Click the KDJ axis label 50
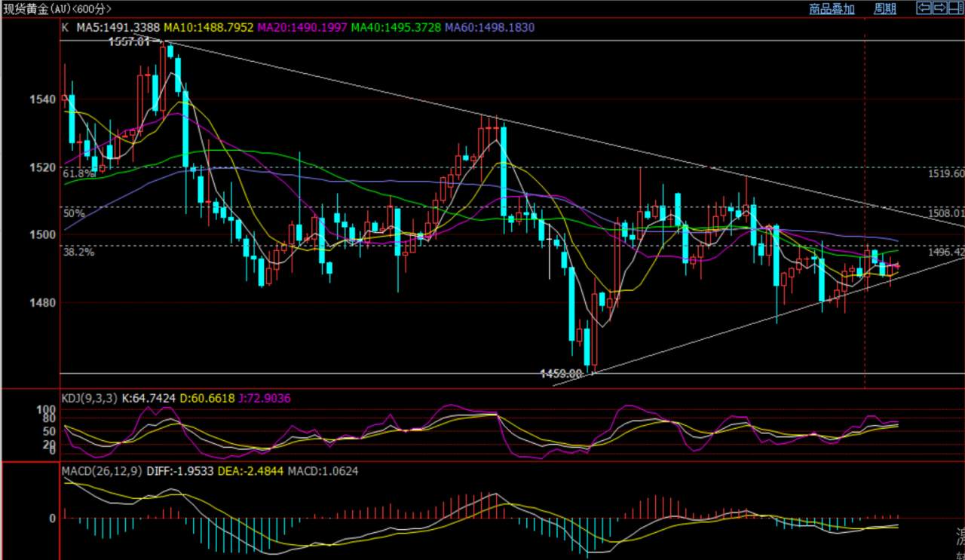This screenshot has height=560, width=965. pyautogui.click(x=51, y=431)
